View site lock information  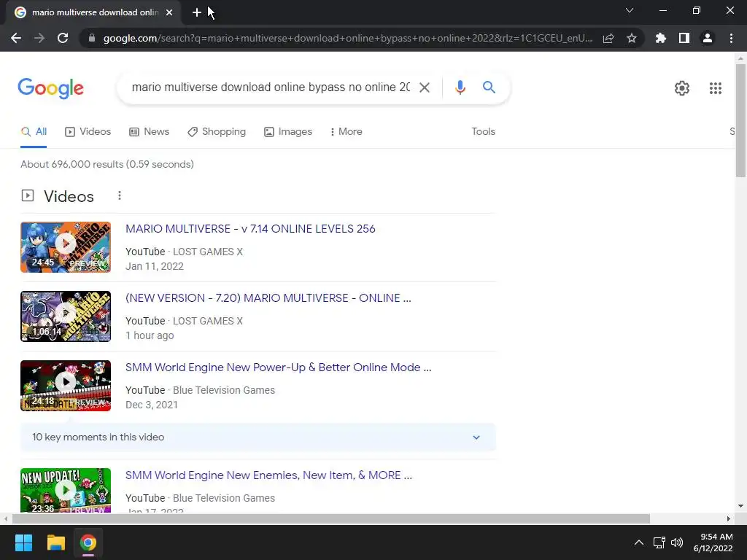pos(92,38)
